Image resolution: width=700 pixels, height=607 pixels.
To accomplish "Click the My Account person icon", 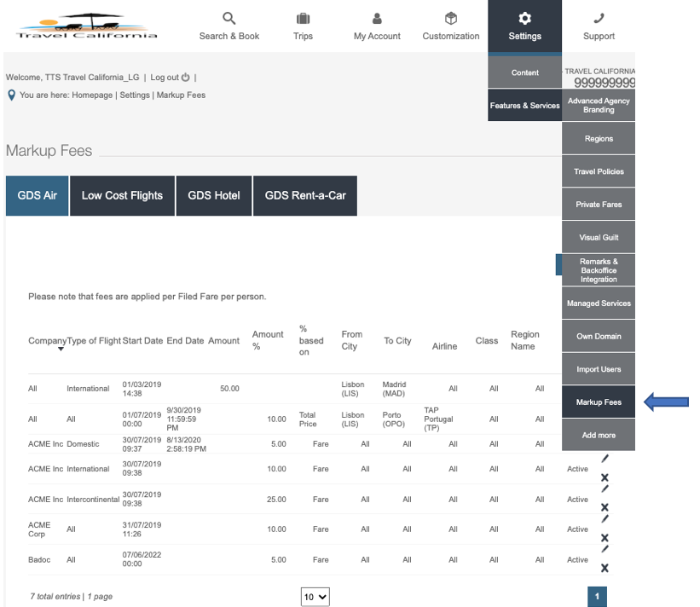I will pyautogui.click(x=377, y=18).
